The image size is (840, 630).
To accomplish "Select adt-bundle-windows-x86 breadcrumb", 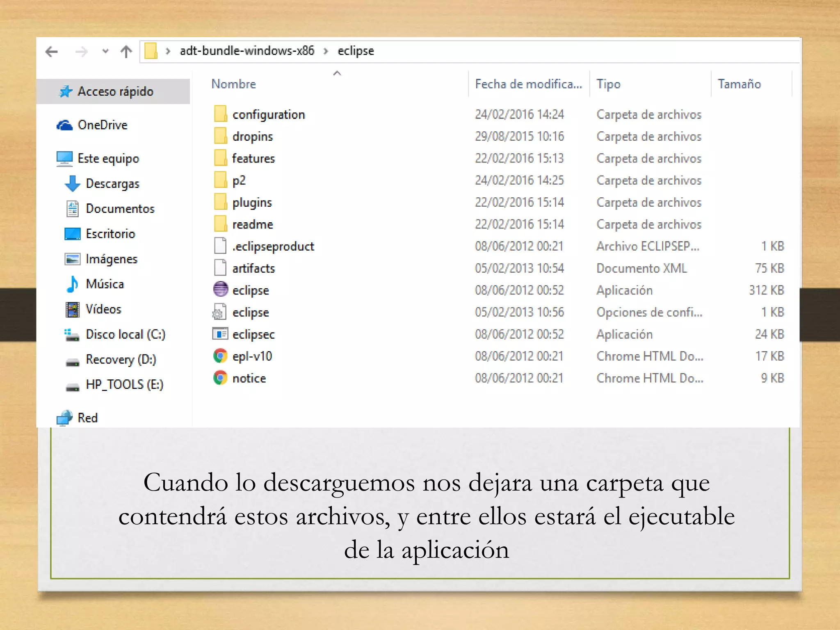I will (x=247, y=51).
